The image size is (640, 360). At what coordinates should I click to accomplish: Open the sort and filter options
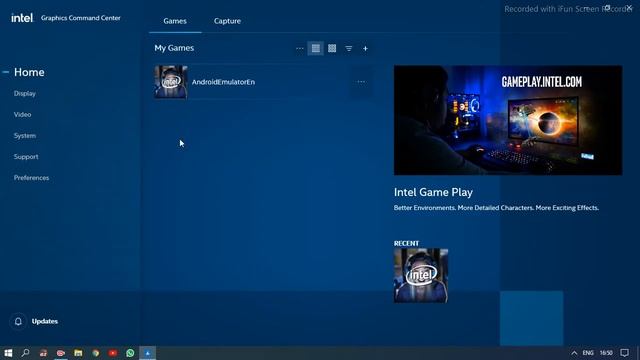[349, 49]
